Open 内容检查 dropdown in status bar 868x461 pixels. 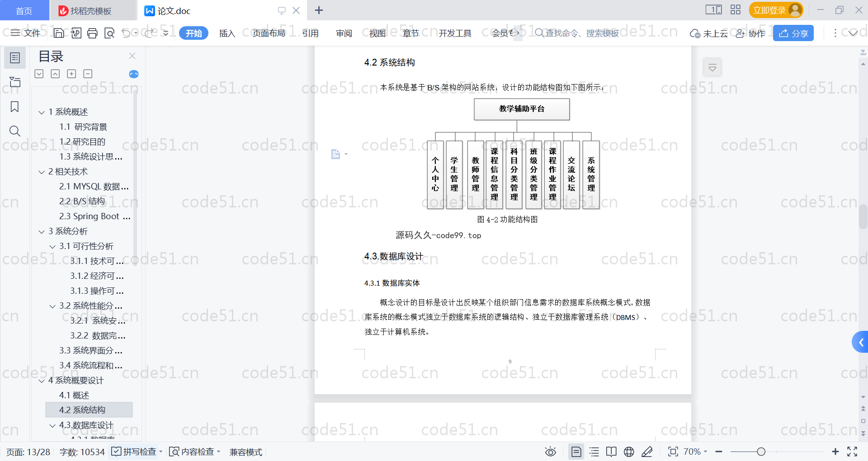[x=194, y=452]
